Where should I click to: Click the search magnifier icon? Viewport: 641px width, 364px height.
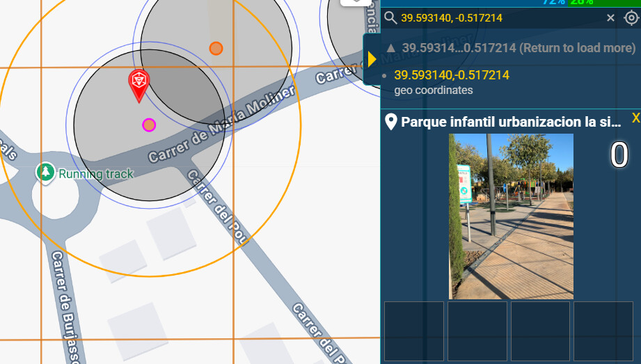(390, 18)
